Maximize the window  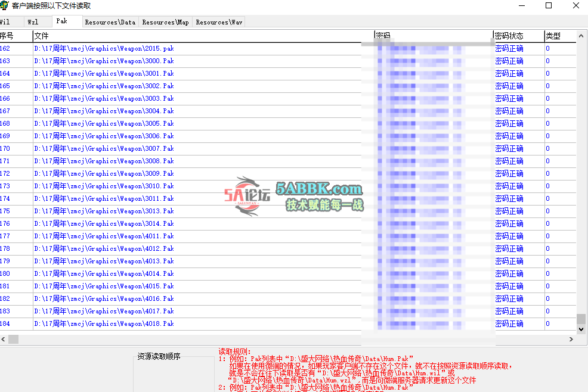pos(549,5)
